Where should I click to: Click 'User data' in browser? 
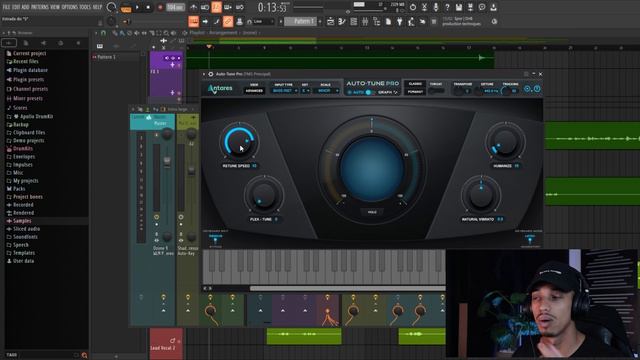[23, 261]
